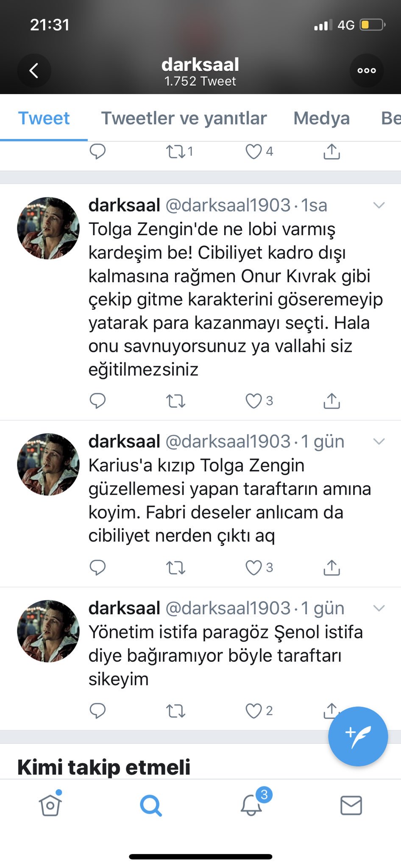This screenshot has height=868, width=401.
Task: Expand chevron menu on the 1sa tweet
Action: 379,206
